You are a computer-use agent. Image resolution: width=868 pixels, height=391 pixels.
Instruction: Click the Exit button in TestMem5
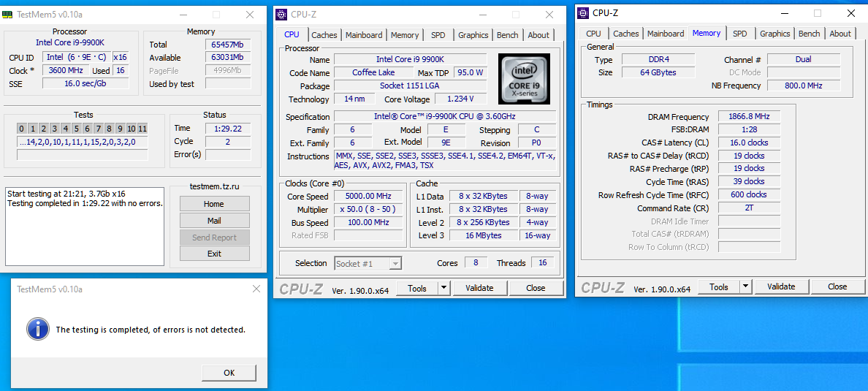pos(214,254)
